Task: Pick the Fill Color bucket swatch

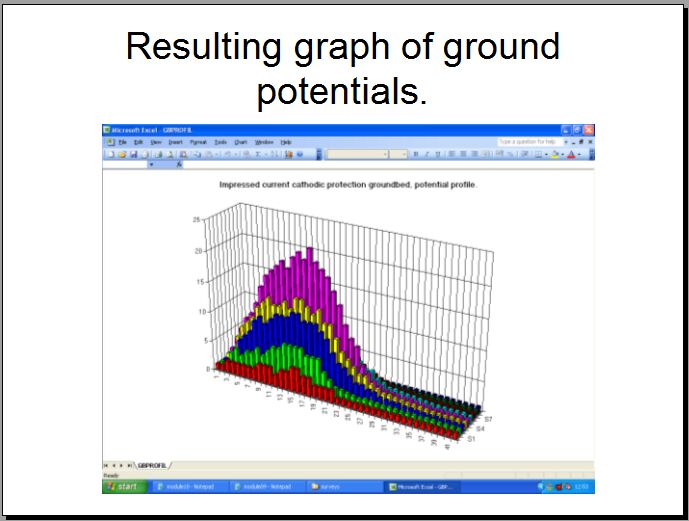Action: coord(555,154)
